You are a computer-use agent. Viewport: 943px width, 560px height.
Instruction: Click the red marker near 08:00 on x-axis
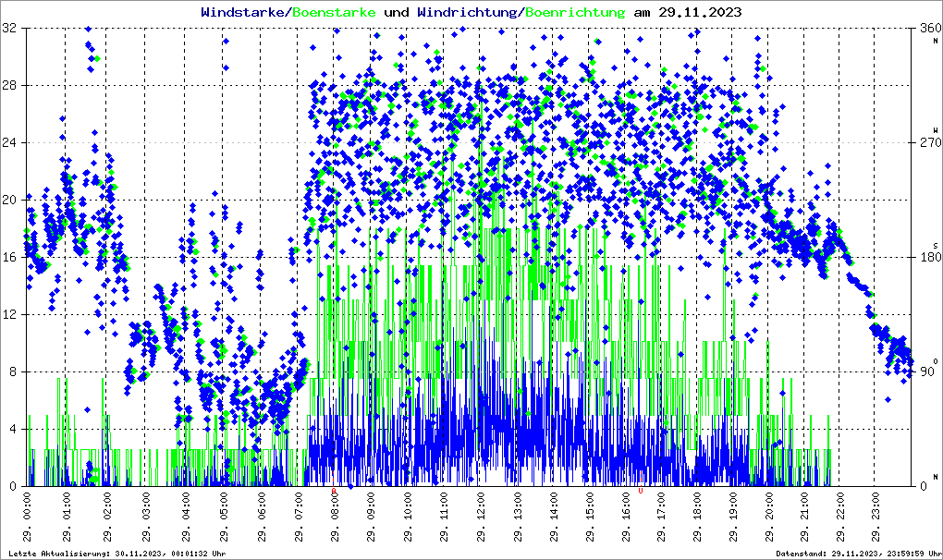tap(334, 492)
